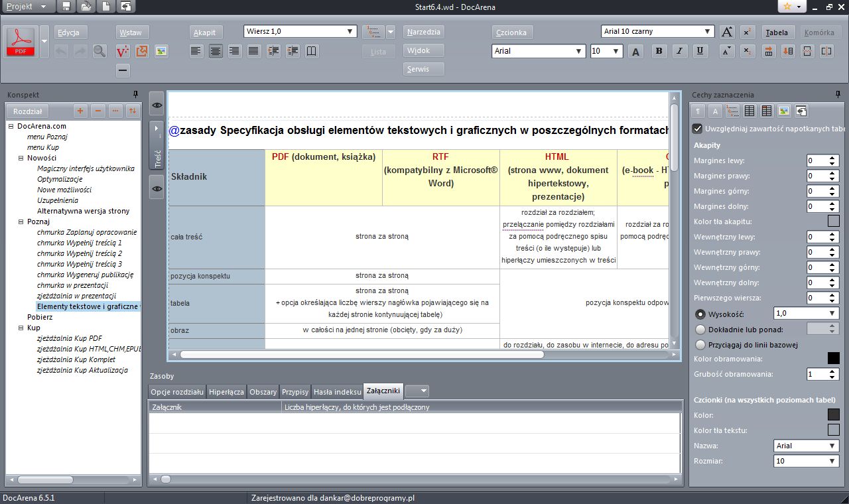Click the Rozdział button in Konspekt
This screenshot has height=504, width=849.
coord(28,111)
